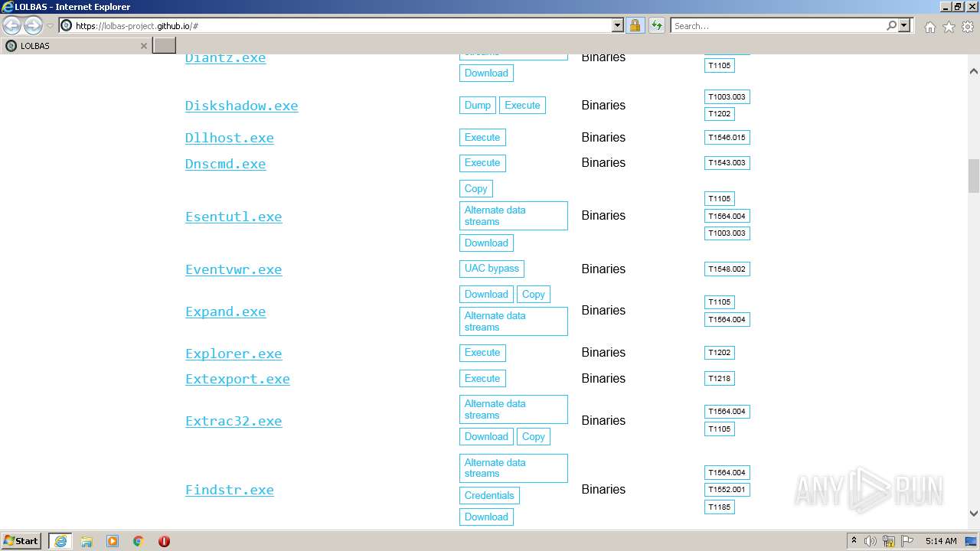This screenshot has width=980, height=551.
Task: Open the Tools gear icon
Action: (x=968, y=27)
